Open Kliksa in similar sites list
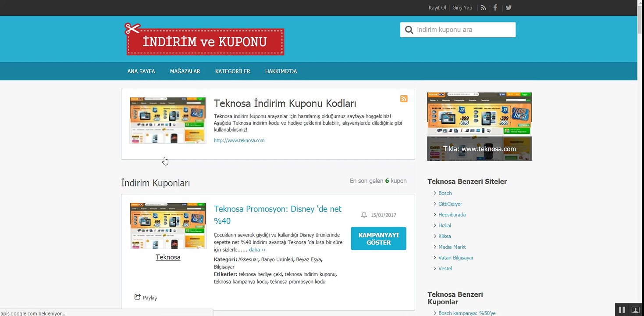 pos(445,236)
